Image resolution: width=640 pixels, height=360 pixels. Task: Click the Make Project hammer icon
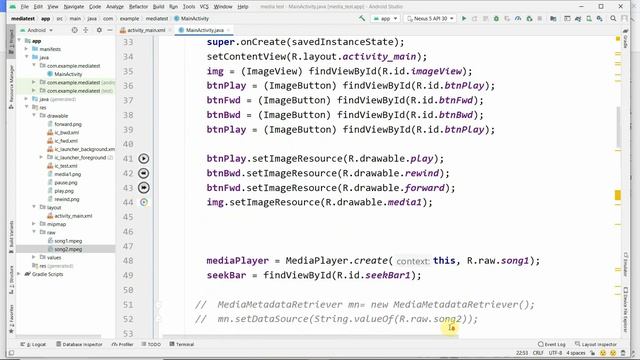click(362, 18)
